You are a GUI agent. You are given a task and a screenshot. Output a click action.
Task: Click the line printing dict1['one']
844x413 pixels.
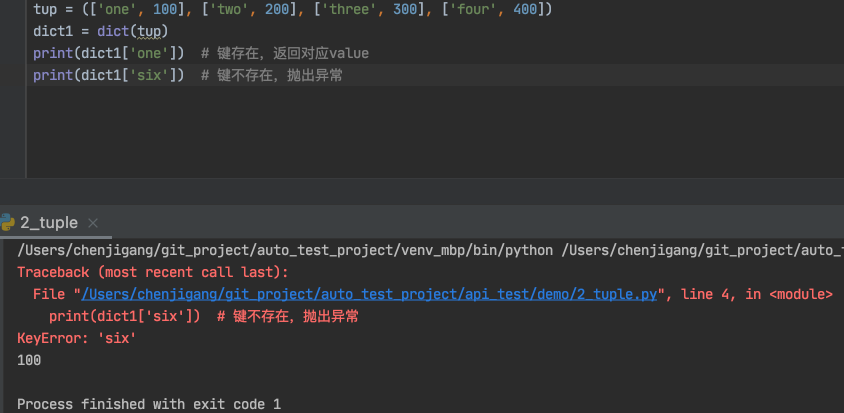201,53
